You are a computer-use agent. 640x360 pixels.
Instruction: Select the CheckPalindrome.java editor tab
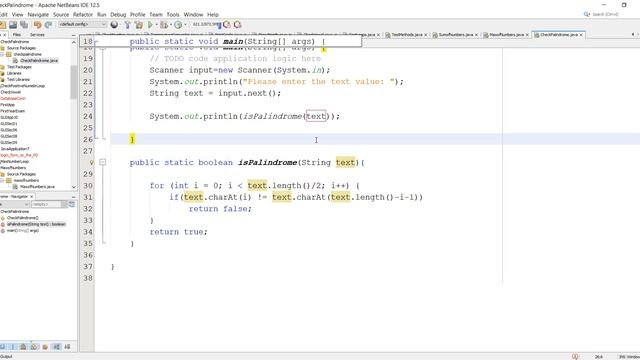click(x=558, y=35)
